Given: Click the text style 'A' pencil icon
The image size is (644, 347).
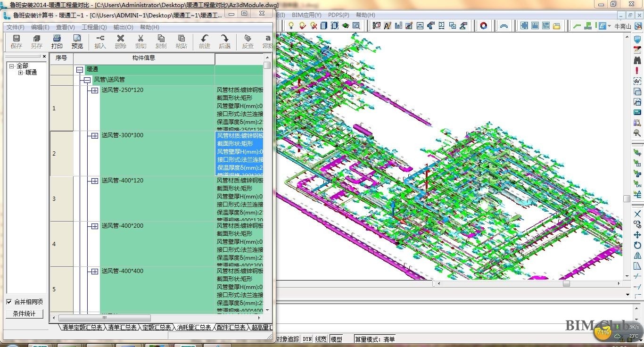Looking at the screenshot, I should [388, 25].
